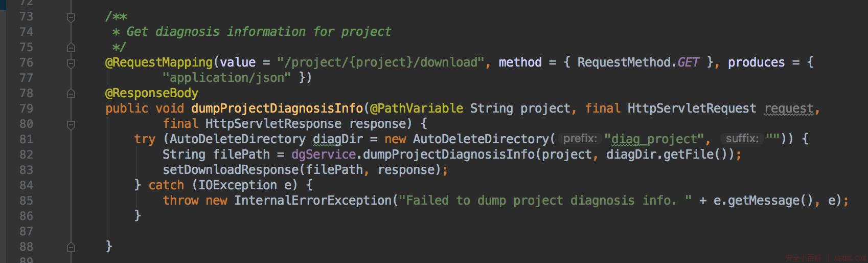Click the @RequestMapping annotation
The width and height of the screenshot is (868, 263).
pos(159,62)
